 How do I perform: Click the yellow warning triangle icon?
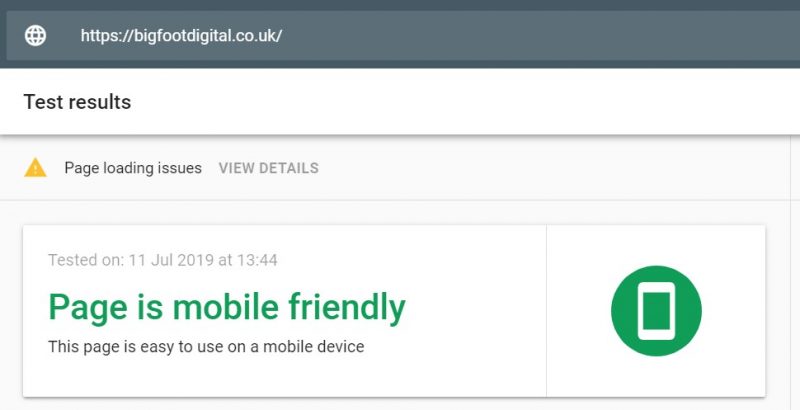click(35, 168)
